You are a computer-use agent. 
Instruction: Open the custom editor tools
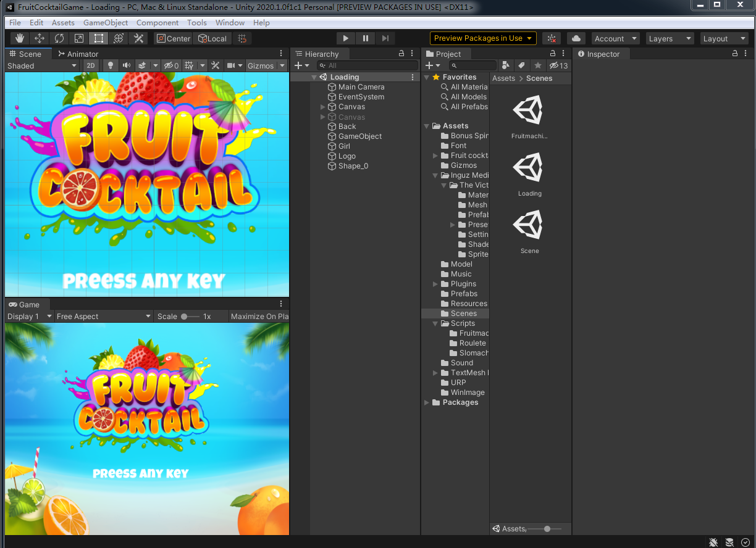tap(138, 38)
